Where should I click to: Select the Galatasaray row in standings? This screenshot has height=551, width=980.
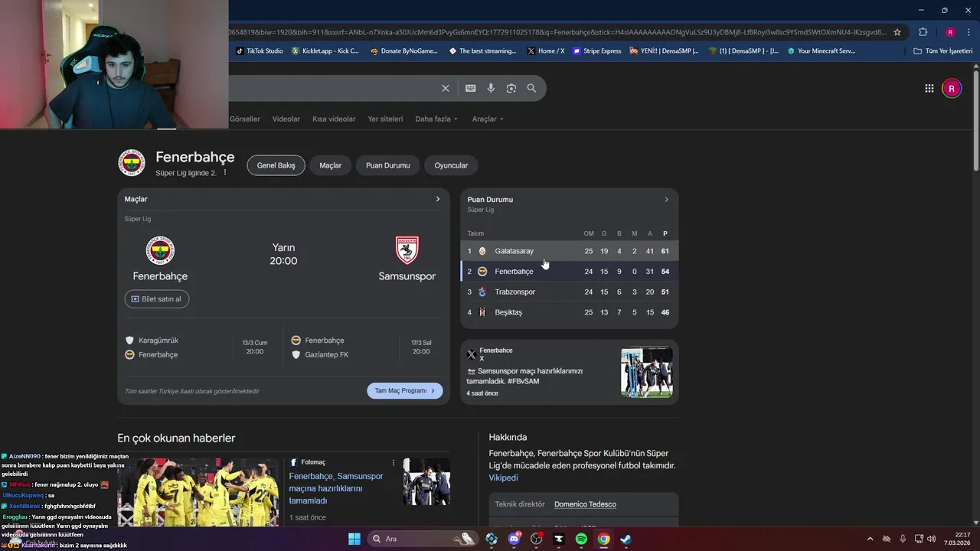[x=570, y=251]
